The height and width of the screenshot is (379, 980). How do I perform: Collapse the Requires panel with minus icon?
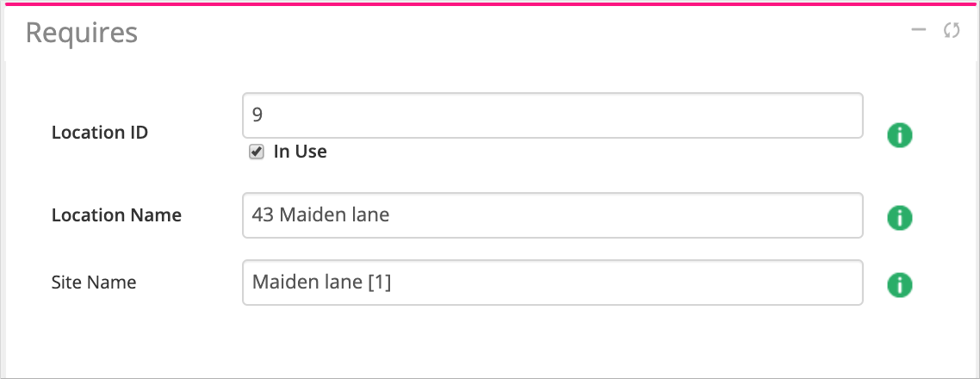point(919,30)
